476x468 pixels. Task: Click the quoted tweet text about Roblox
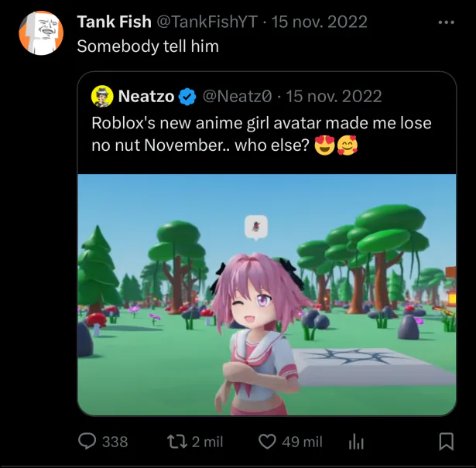tap(261, 133)
